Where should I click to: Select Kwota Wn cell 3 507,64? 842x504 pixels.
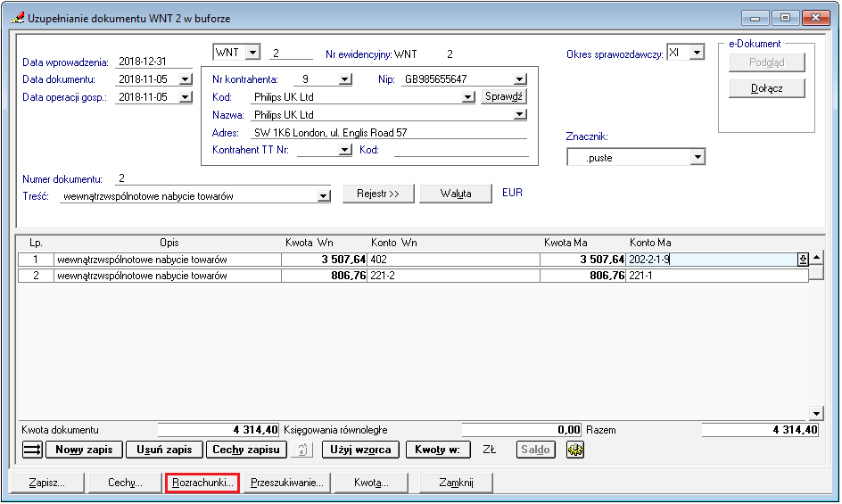click(x=325, y=260)
